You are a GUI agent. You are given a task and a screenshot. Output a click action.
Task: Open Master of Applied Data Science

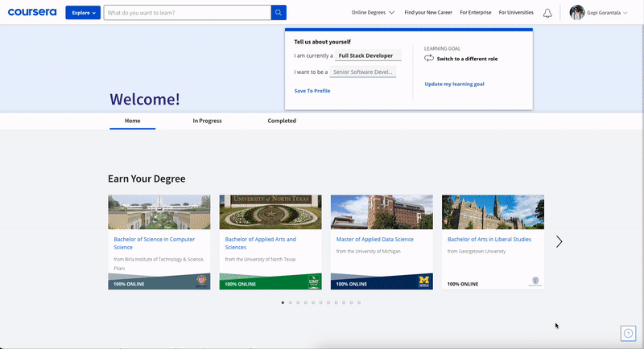coord(374,239)
